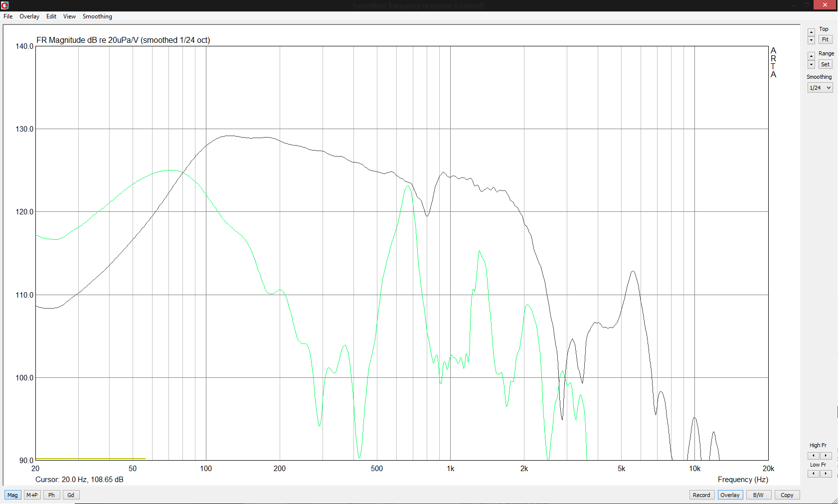Toggle B/W display mode
Image resolution: width=838 pixels, height=504 pixels.
coord(758,495)
